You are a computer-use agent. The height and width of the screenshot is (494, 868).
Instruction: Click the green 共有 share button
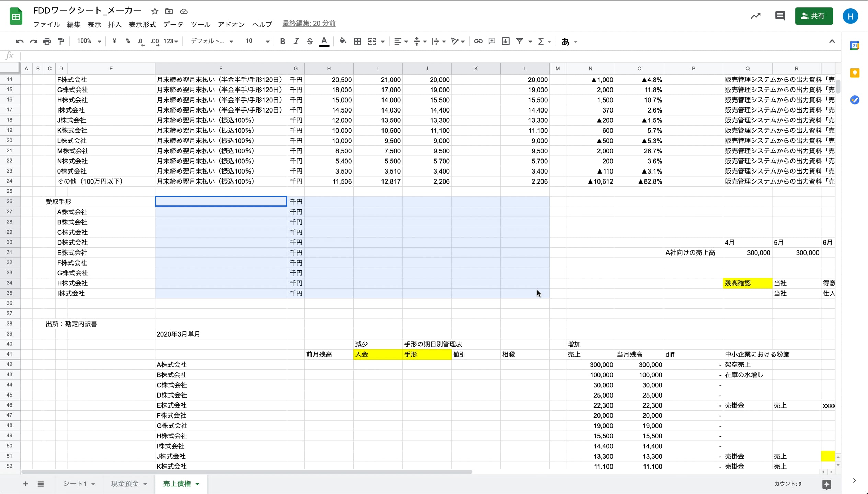click(x=813, y=16)
